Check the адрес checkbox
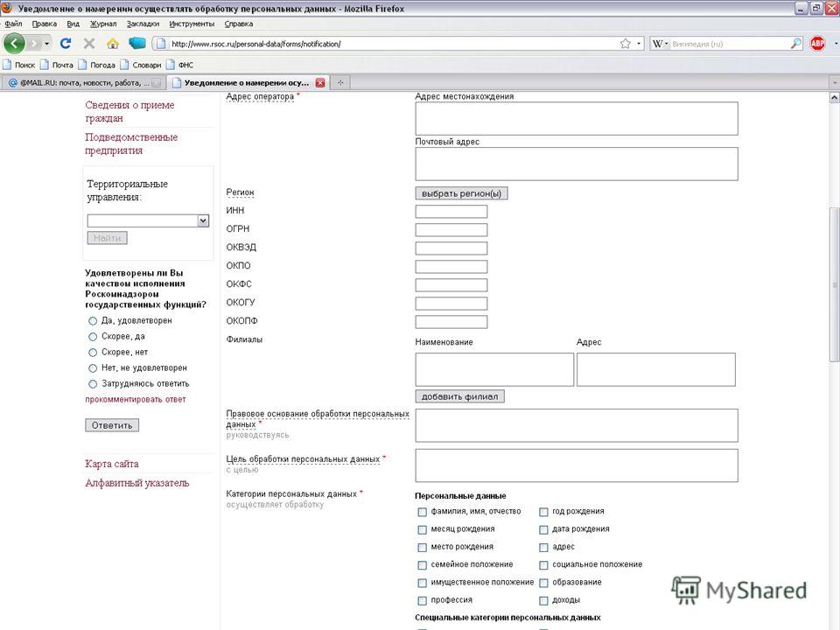Screen dimensions: 840x630 (543, 548)
